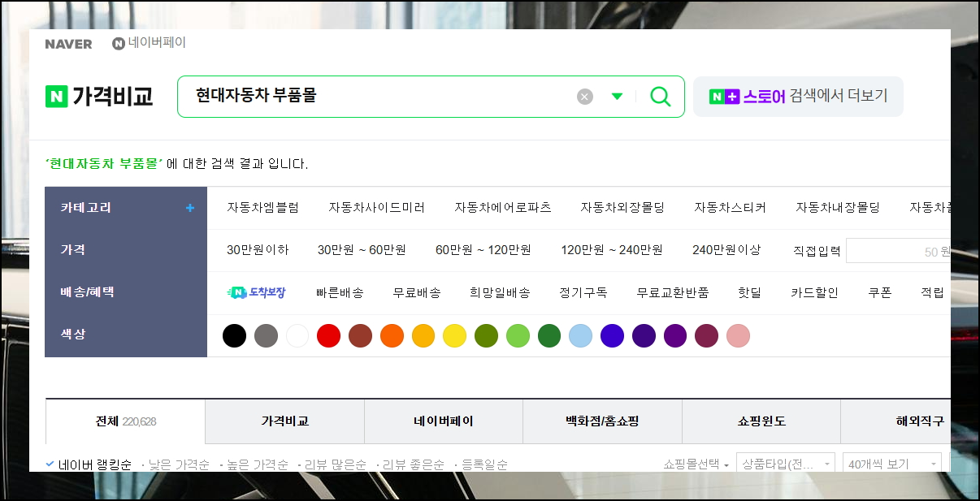Pick the burgundy color swatch
This screenshot has height=501, width=980.
pos(706,335)
